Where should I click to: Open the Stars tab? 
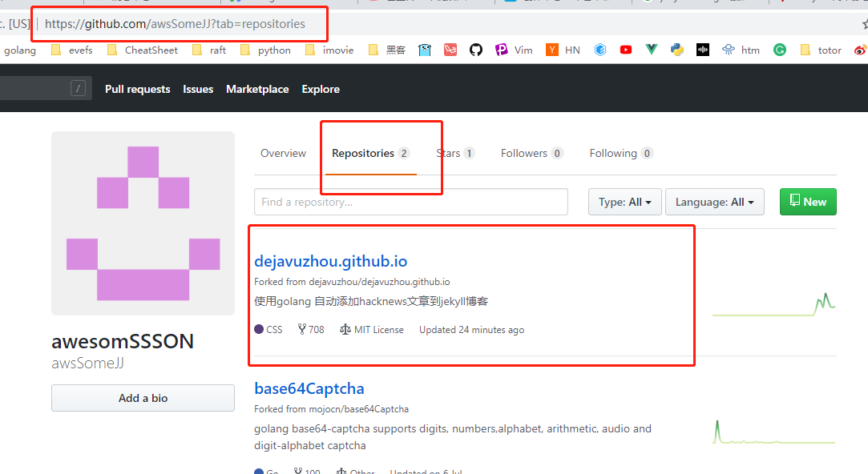coord(455,153)
